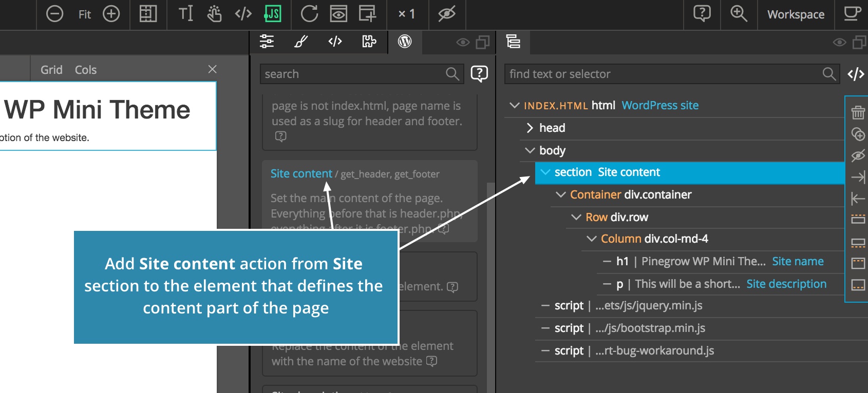The image size is (868, 393).
Task: Switch to the style brush tab
Action: [301, 42]
